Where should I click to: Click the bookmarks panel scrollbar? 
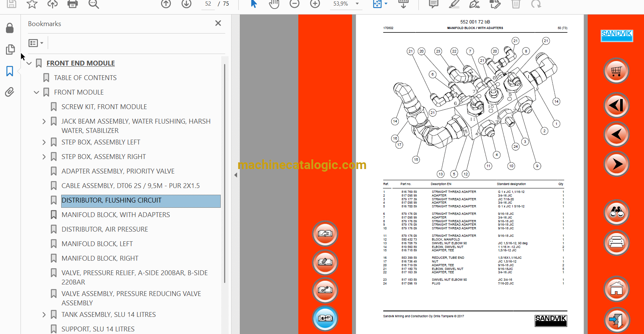click(x=224, y=173)
